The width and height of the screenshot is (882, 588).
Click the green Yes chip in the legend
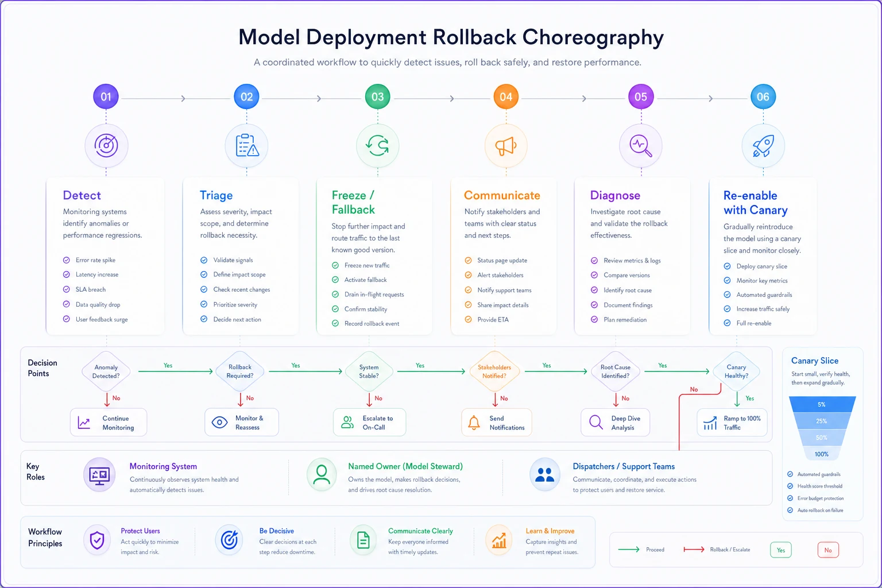(781, 550)
